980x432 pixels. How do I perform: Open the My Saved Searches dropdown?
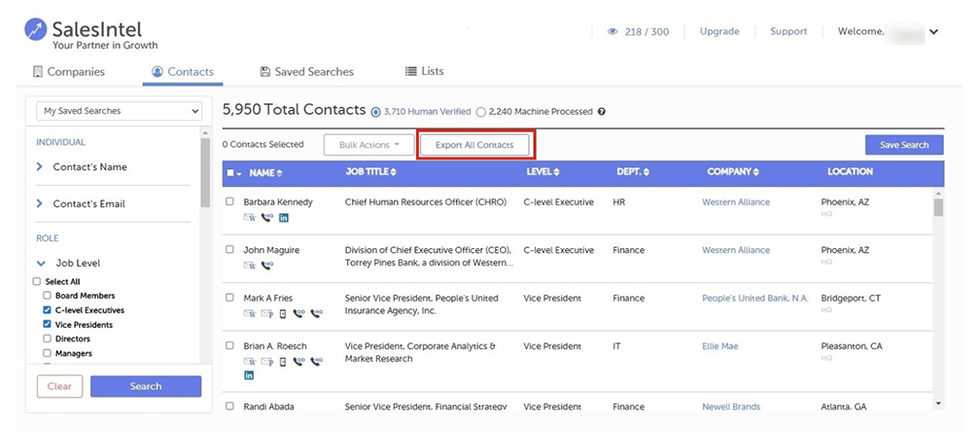click(x=120, y=111)
